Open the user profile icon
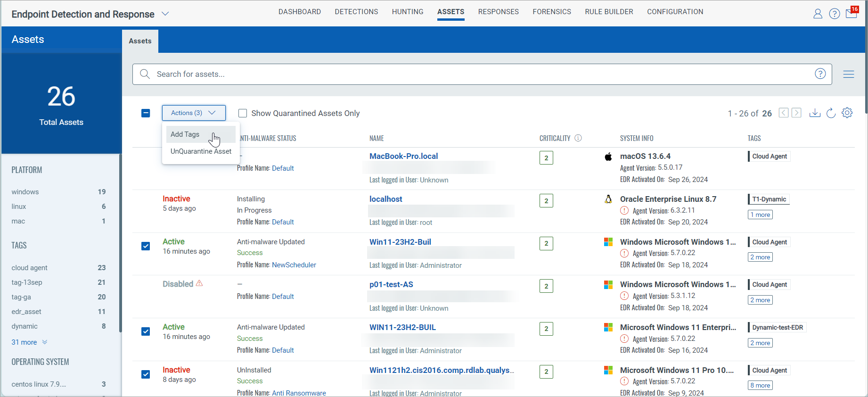The image size is (868, 397). [x=818, y=14]
